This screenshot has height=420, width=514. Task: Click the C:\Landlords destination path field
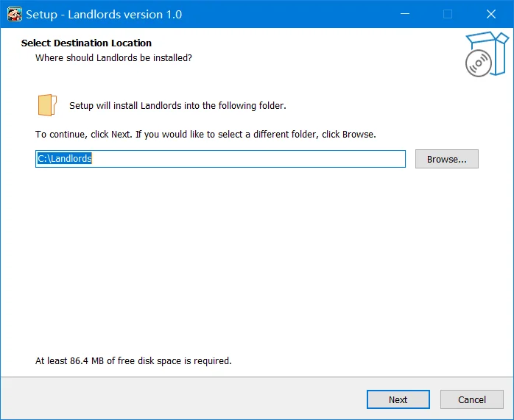click(220, 159)
